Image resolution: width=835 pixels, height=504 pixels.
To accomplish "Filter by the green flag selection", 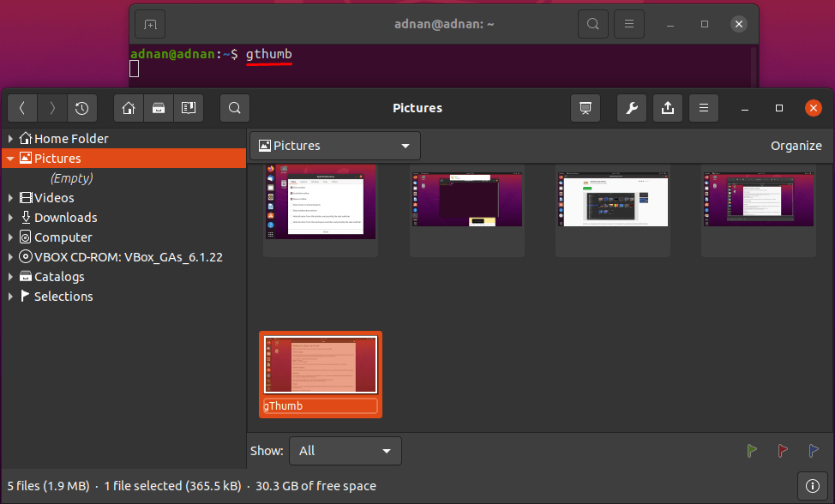I will (x=752, y=451).
